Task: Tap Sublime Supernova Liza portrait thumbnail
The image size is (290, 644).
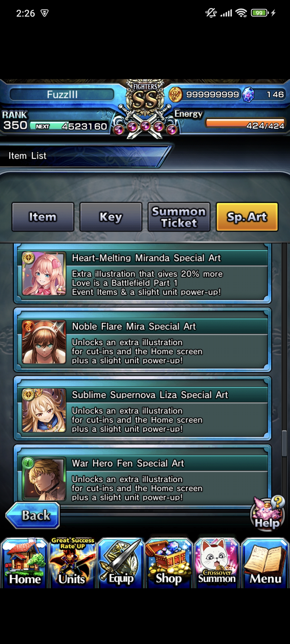Action: (x=44, y=410)
